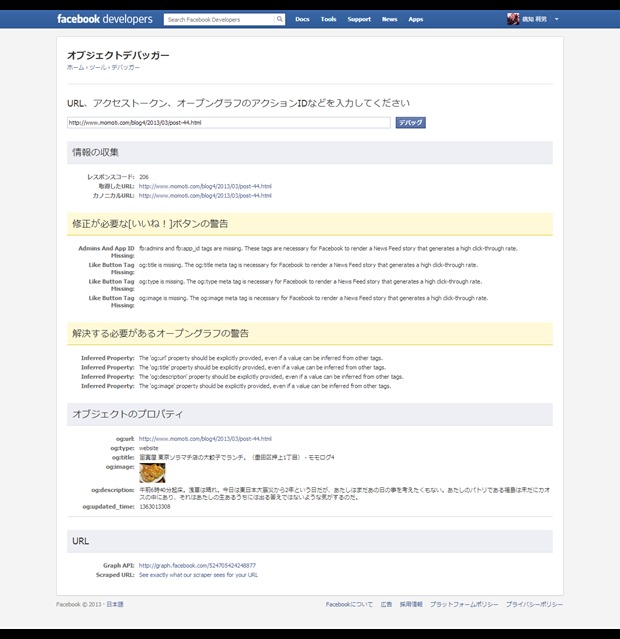Click the facebook developers logo
This screenshot has height=639, width=620.
(x=105, y=19)
